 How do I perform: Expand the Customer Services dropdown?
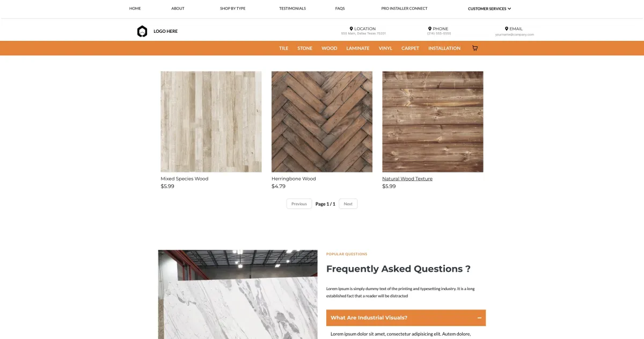489,9
